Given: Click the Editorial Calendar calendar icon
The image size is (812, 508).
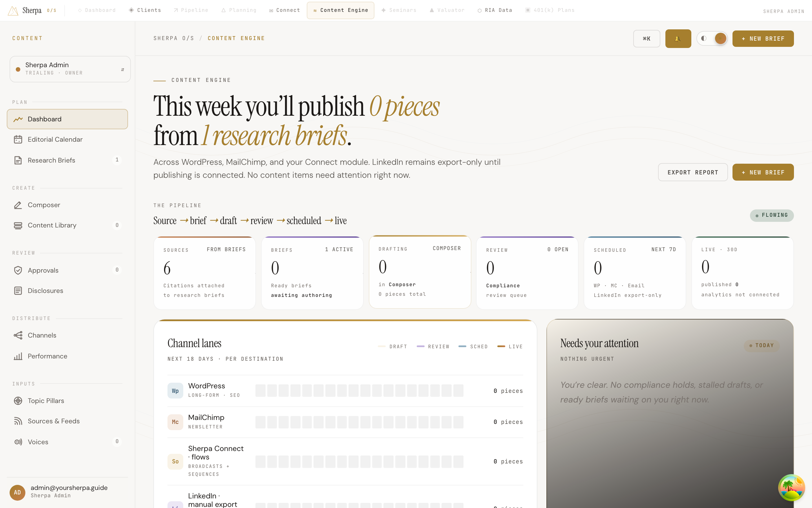Looking at the screenshot, I should (18, 139).
